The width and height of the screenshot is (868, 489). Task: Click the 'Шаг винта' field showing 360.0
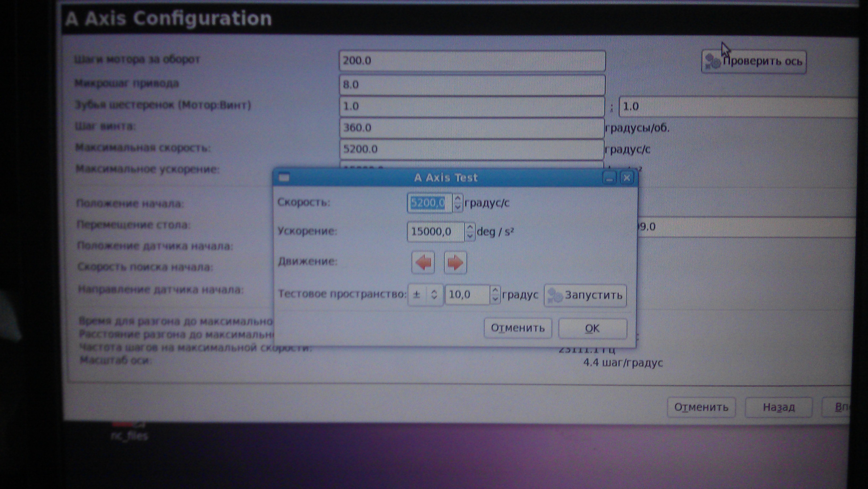[472, 128]
